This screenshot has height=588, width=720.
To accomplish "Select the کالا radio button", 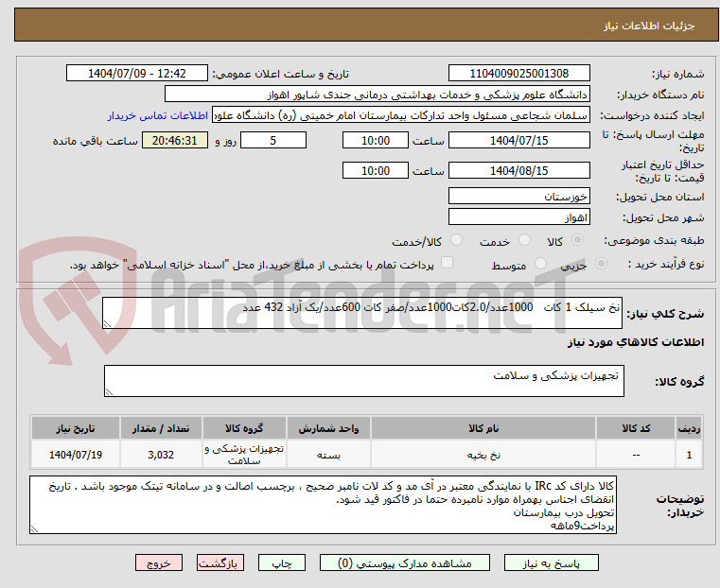I will [x=578, y=240].
